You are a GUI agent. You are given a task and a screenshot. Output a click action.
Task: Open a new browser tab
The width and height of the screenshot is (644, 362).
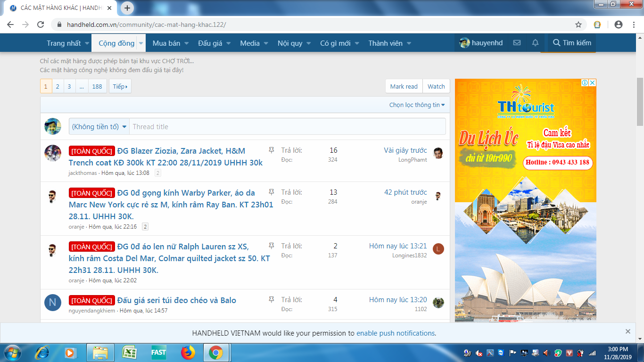point(127,8)
